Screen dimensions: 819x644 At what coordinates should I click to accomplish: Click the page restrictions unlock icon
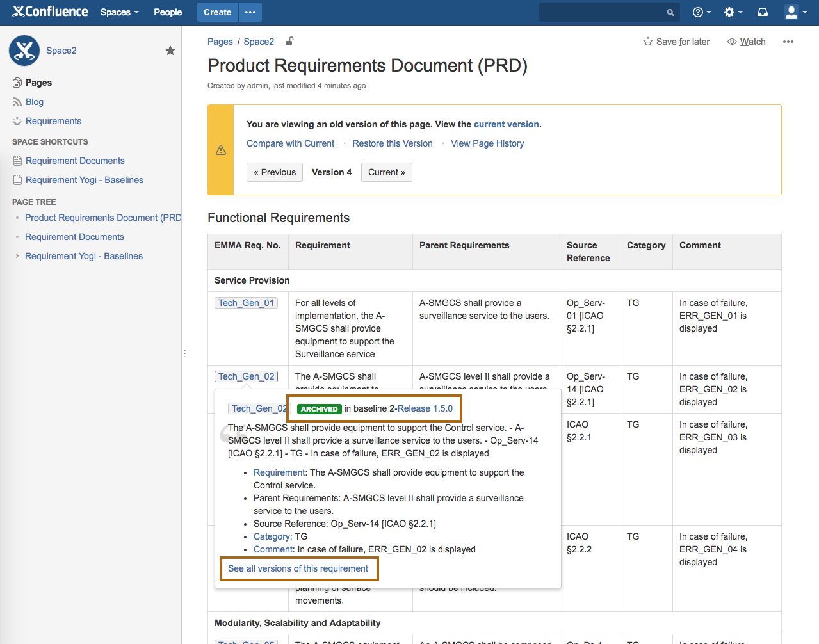(289, 42)
